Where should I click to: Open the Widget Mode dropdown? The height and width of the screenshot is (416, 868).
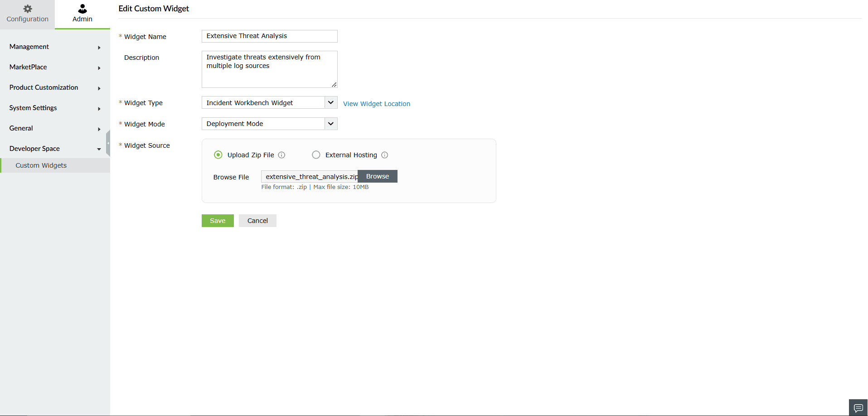pos(330,123)
